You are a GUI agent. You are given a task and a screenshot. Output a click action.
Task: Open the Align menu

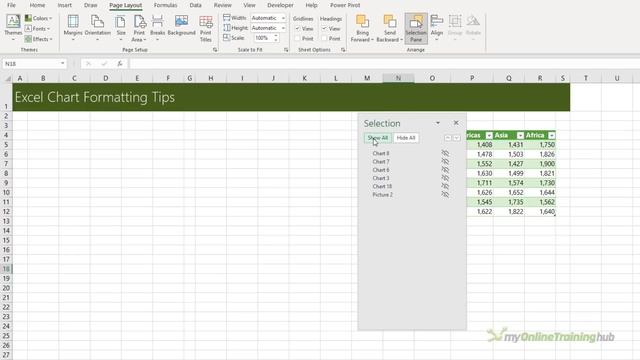coord(437,27)
